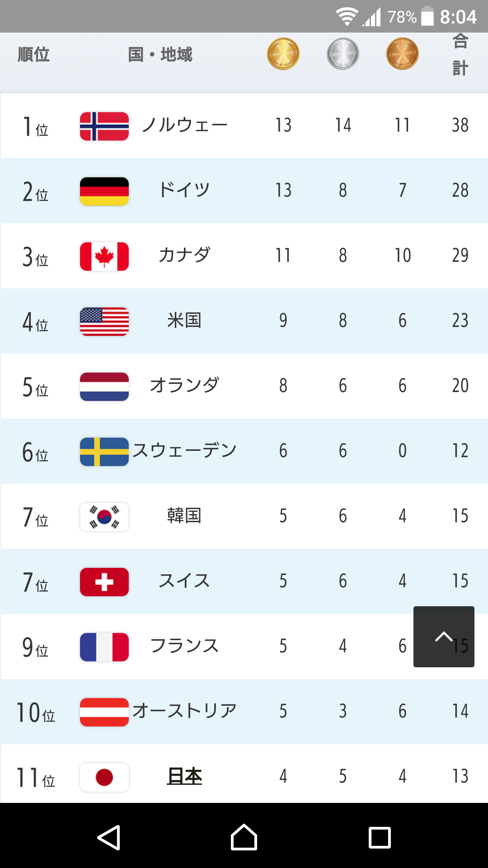The image size is (488, 868).
Task: Tap the silver medal column icon
Action: pos(343,54)
